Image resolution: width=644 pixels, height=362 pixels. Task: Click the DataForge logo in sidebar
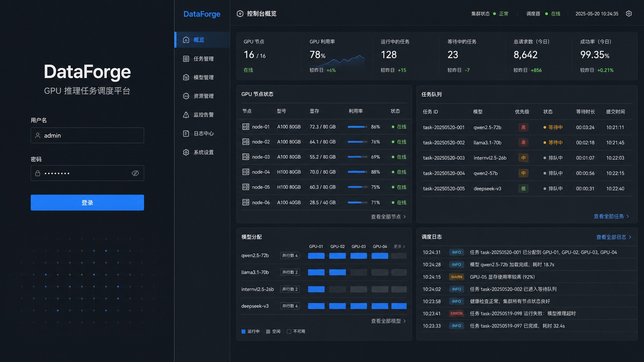[202, 14]
